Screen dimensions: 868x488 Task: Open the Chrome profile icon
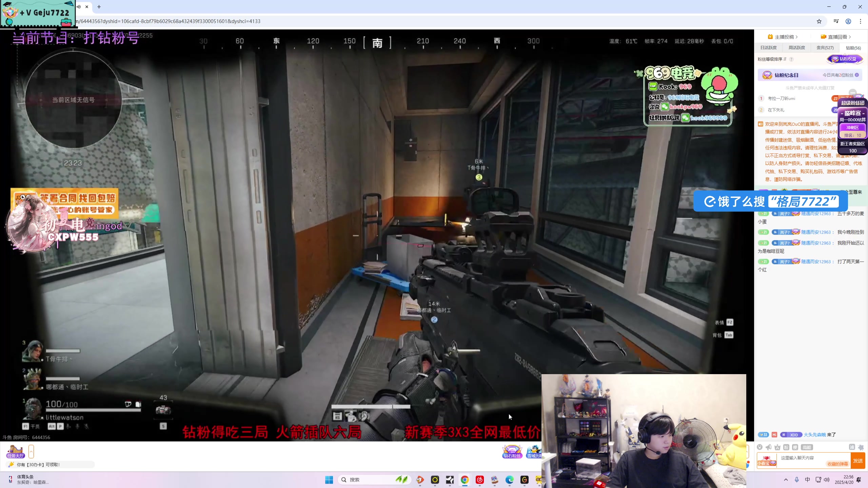click(x=848, y=21)
